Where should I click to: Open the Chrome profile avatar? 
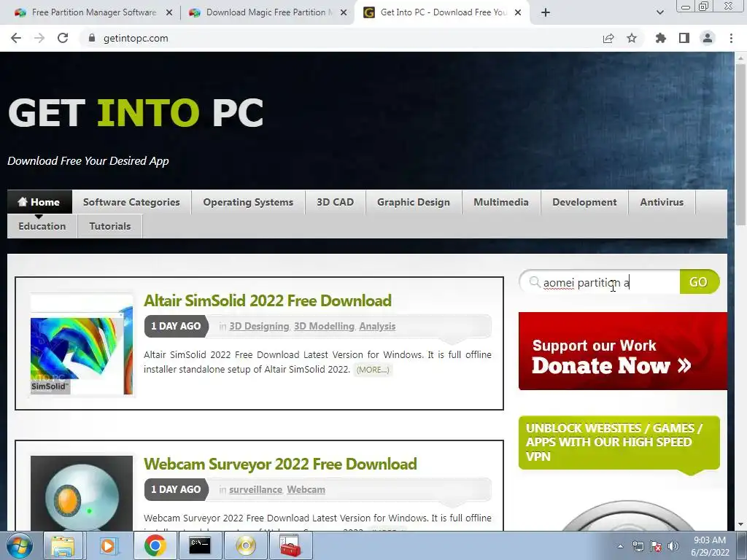(x=708, y=38)
